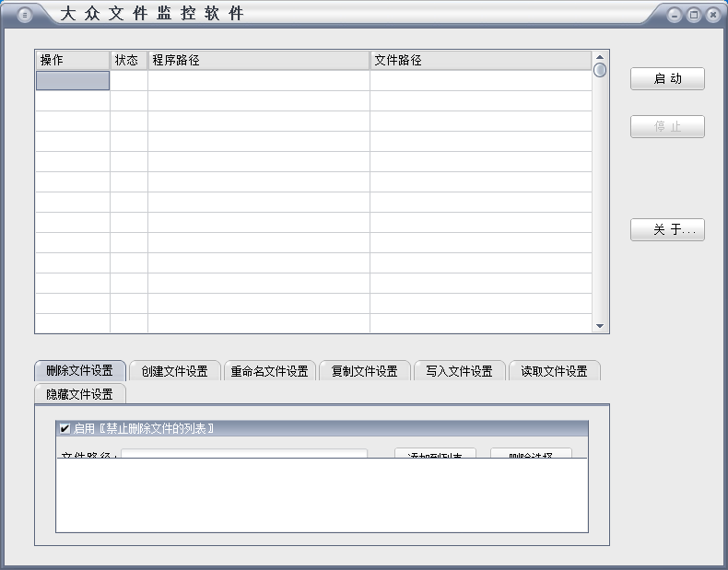Click the 文件路径 column header
728x570 pixels.
tap(480, 61)
